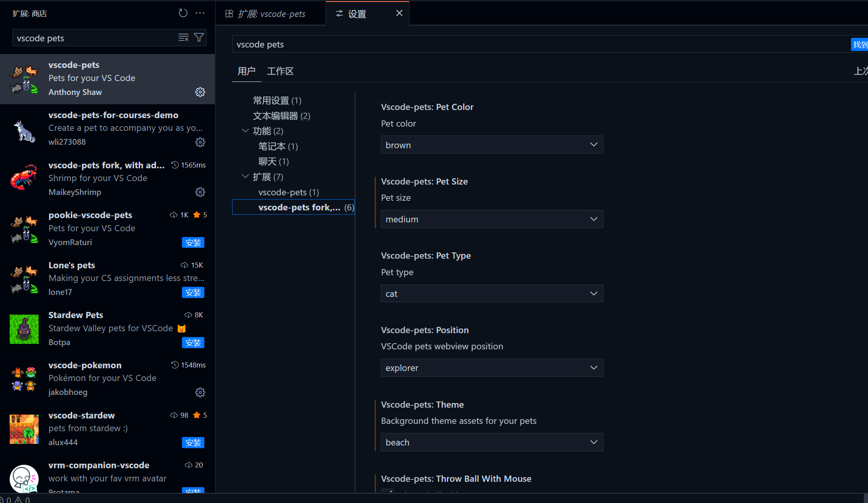
Task: Click the pookie-vscode-pets icon
Action: (24, 229)
